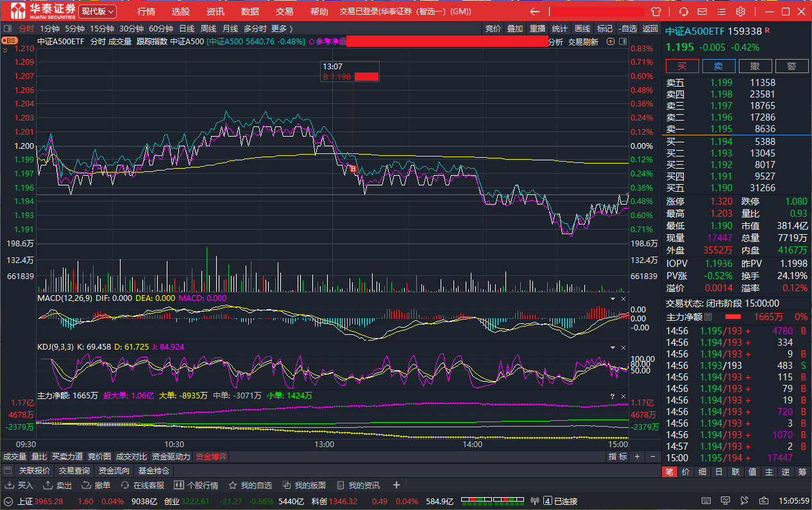This screenshot has width=812, height=510.
Task: Open customer service headset icon
Action: [x=684, y=12]
